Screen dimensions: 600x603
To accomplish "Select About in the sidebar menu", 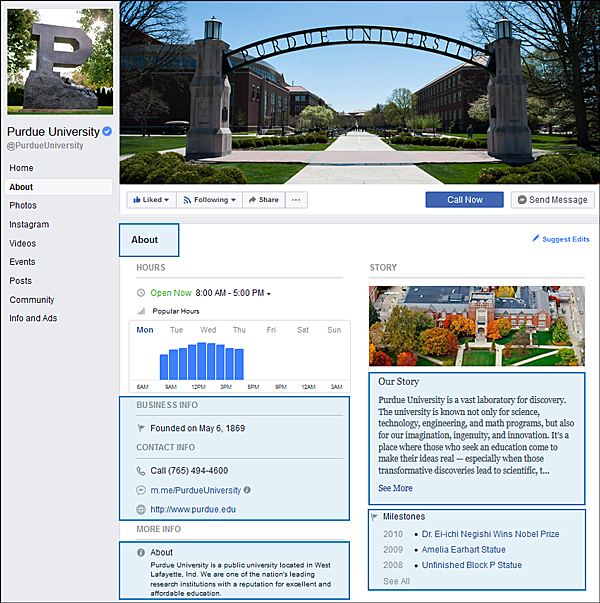I will (x=58, y=187).
